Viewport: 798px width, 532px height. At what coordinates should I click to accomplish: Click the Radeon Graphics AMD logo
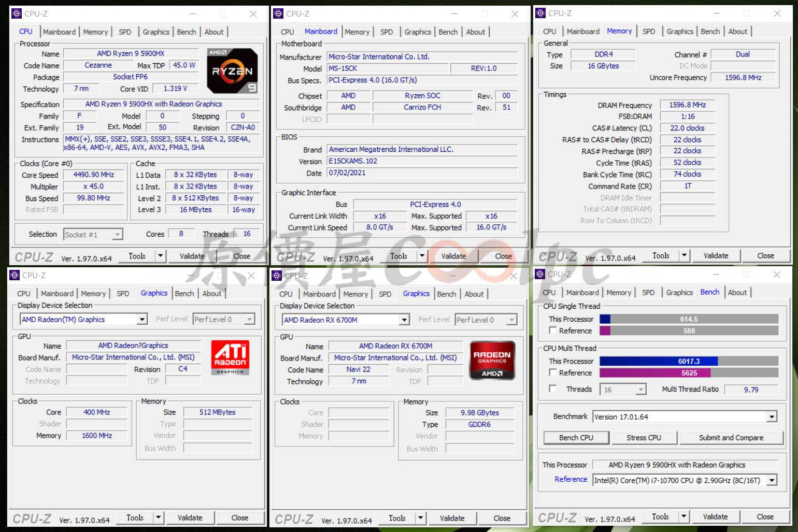pos(492,360)
